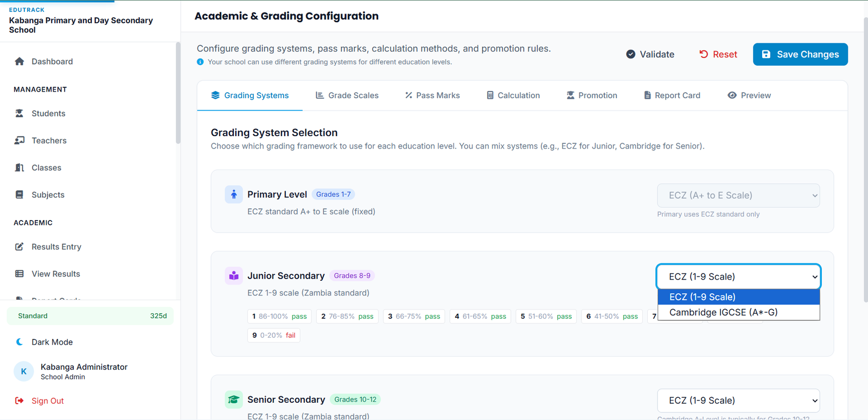Click the Standard plan 325d badge
Viewport: 868px width, 420px height.
coord(90,316)
